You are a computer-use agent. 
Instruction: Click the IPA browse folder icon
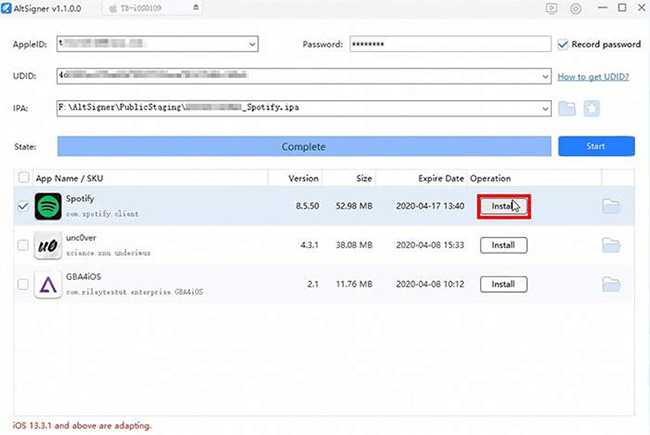point(568,108)
